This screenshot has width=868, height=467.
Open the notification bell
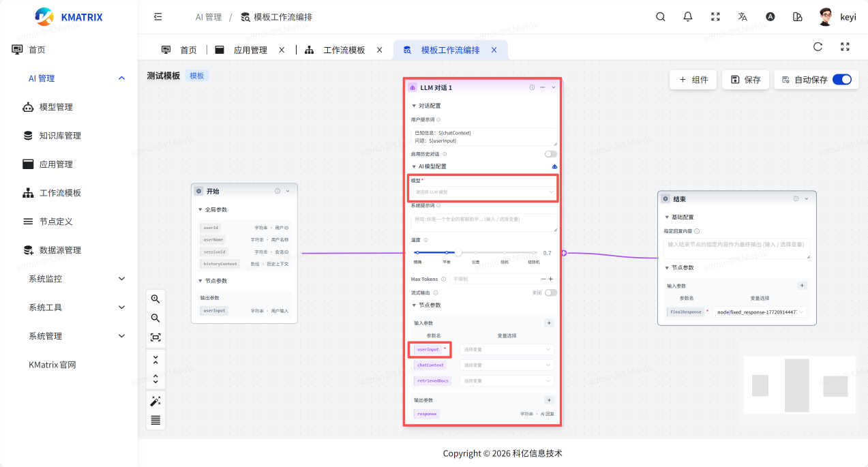[x=688, y=17]
